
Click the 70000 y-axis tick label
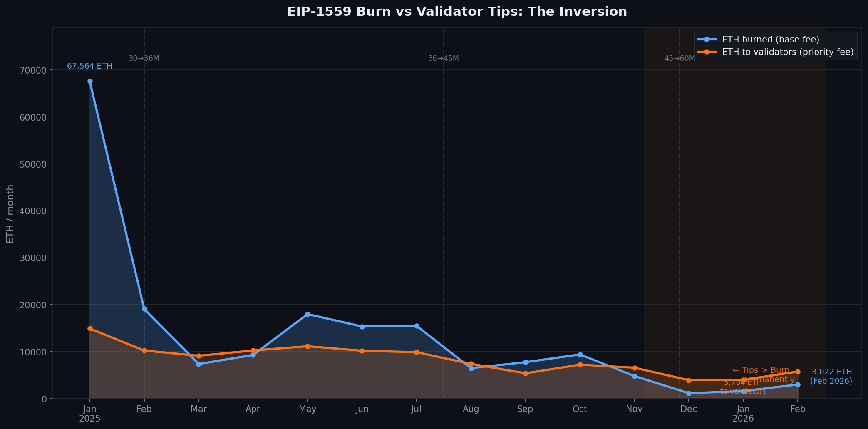click(30, 70)
